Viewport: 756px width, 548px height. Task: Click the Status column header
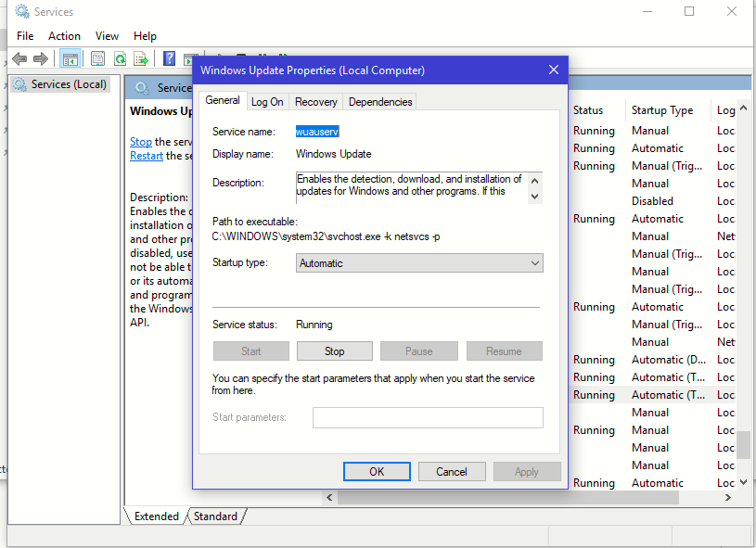coord(588,110)
